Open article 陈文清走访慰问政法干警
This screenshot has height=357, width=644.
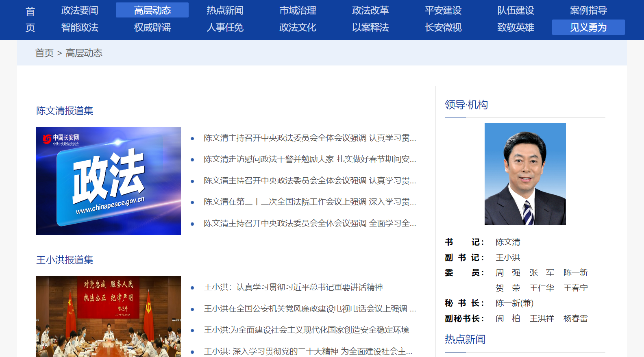(310, 159)
